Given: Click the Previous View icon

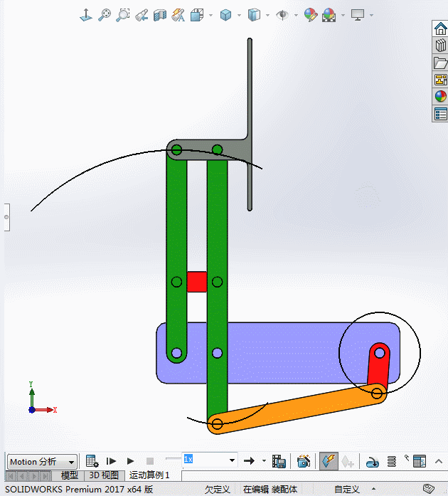Looking at the screenshot, I should pyautogui.click(x=142, y=15).
